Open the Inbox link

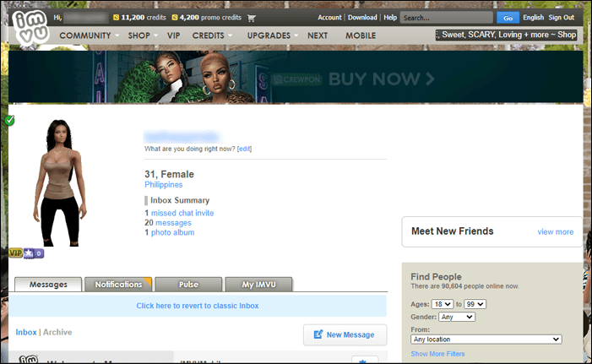click(x=26, y=332)
